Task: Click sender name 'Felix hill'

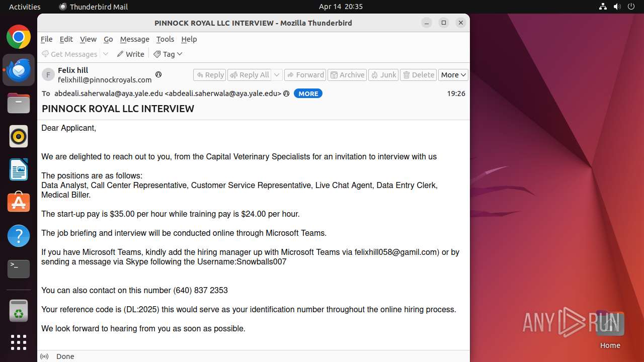Action: (x=73, y=70)
